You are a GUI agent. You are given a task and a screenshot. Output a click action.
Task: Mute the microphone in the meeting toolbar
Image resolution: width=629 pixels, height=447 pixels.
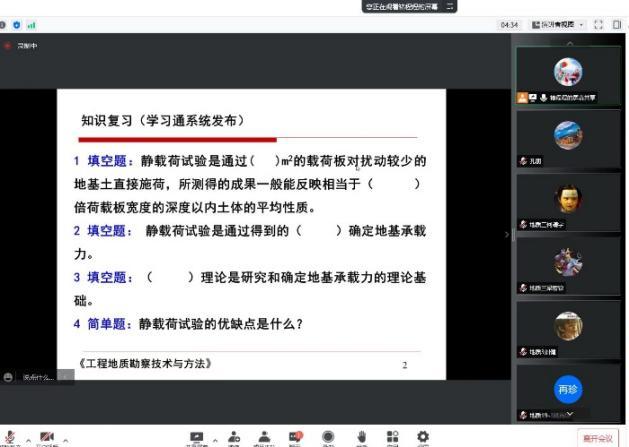point(9,436)
